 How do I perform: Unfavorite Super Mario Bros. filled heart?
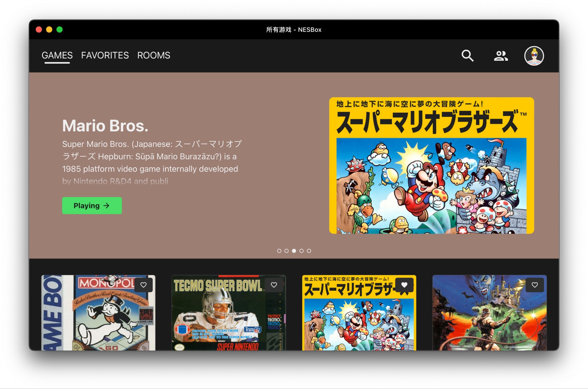coord(404,285)
